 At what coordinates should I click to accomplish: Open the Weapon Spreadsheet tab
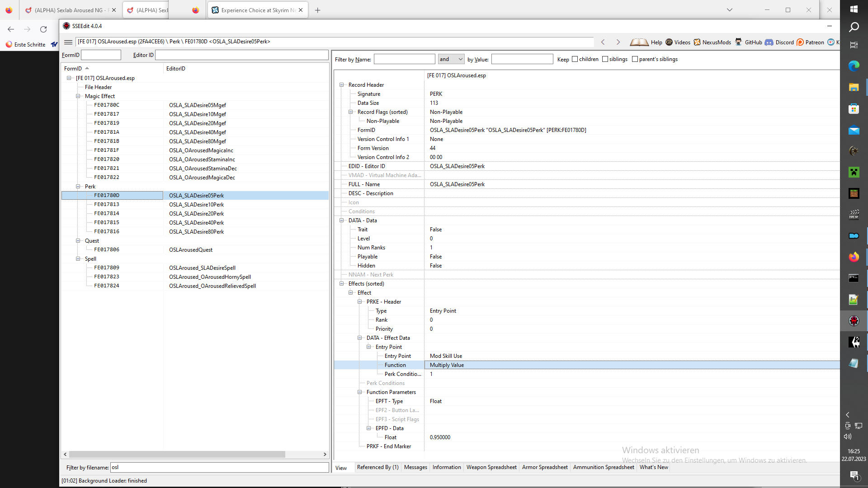[x=491, y=467]
